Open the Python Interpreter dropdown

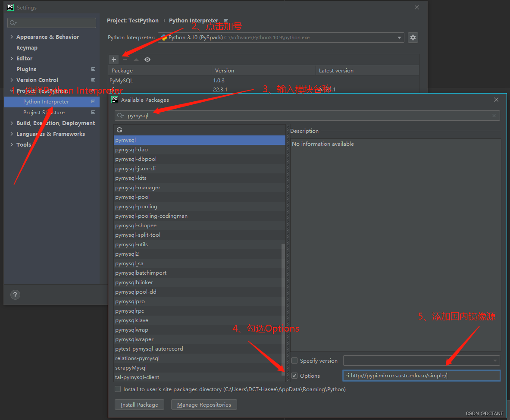click(281, 38)
